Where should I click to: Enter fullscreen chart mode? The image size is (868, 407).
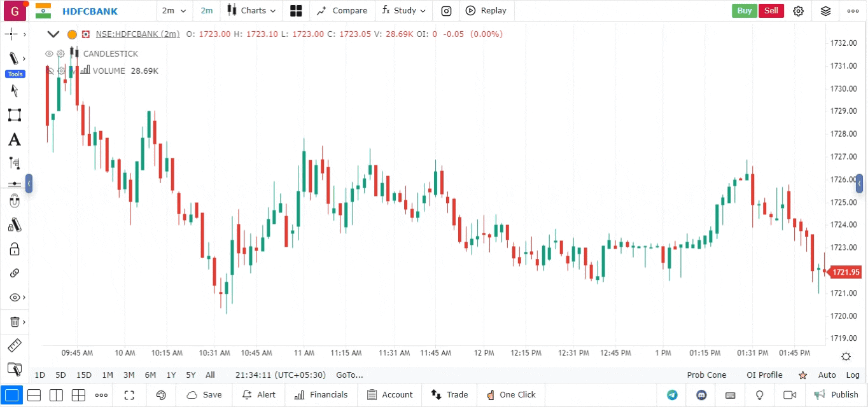tap(130, 395)
